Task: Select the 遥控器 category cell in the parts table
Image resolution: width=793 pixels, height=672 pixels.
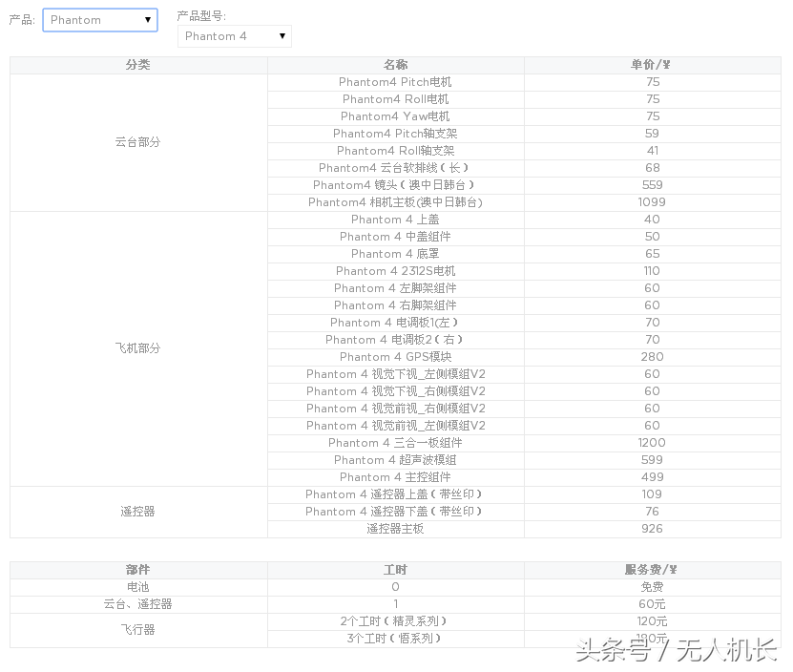Action: 138,512
